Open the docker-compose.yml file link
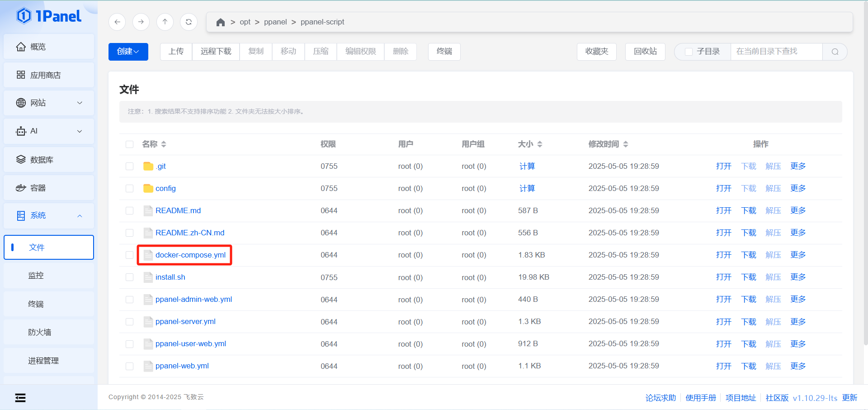The image size is (868, 410). click(x=190, y=255)
